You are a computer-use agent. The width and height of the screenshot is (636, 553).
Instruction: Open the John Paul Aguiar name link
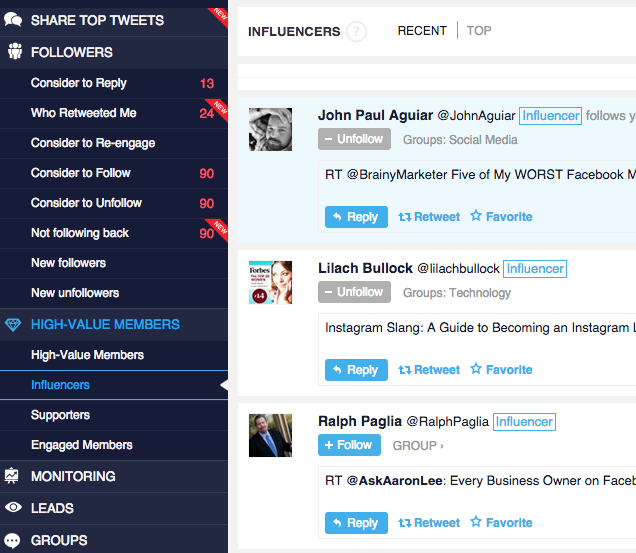pos(376,116)
